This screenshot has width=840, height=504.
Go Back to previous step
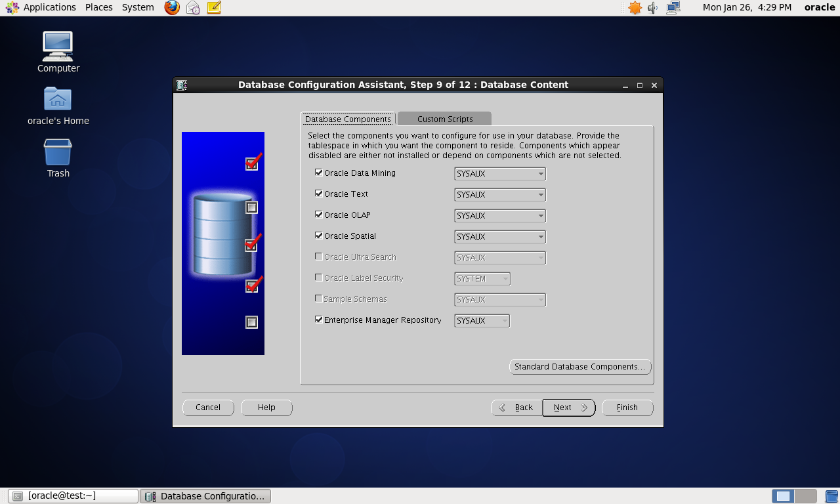(516, 408)
